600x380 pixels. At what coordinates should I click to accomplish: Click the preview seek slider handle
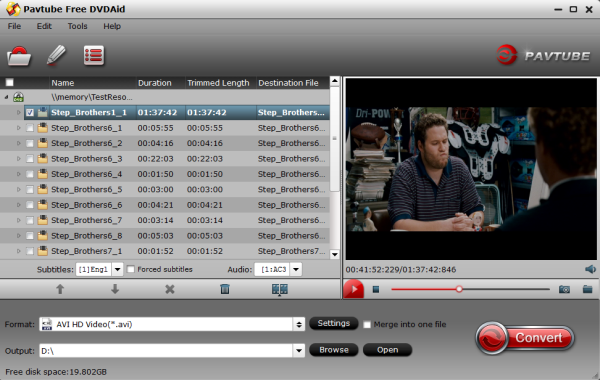click(x=459, y=289)
